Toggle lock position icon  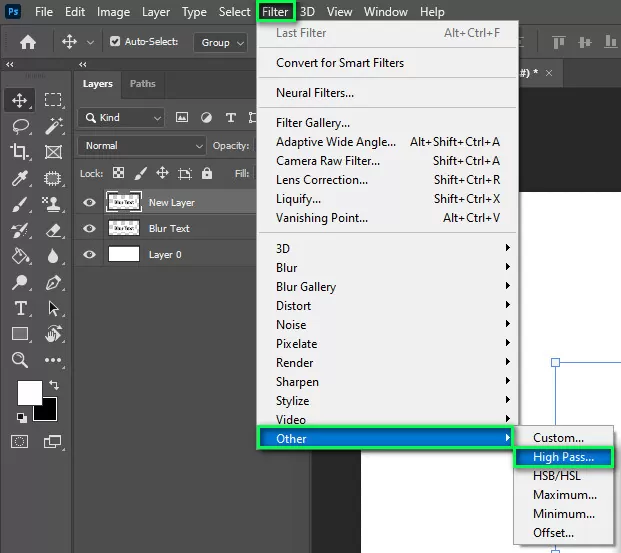162,173
